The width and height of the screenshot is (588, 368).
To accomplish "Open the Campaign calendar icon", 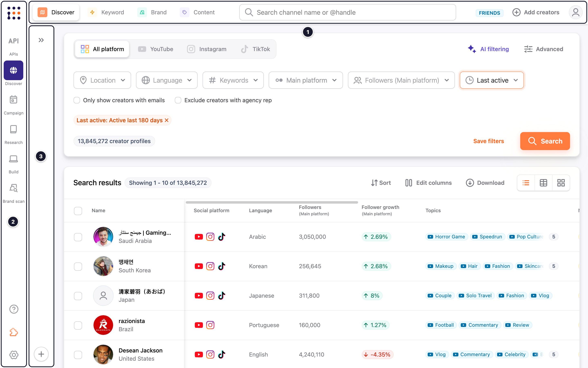I will click(x=13, y=100).
